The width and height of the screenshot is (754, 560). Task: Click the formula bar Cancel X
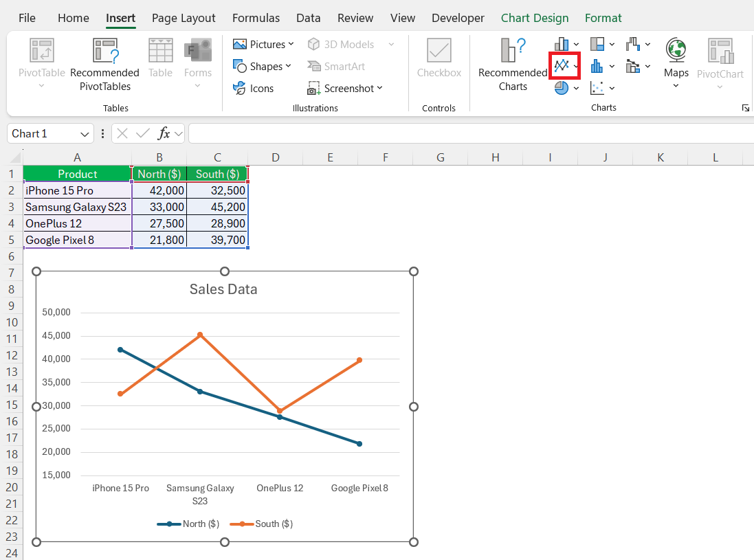122,133
